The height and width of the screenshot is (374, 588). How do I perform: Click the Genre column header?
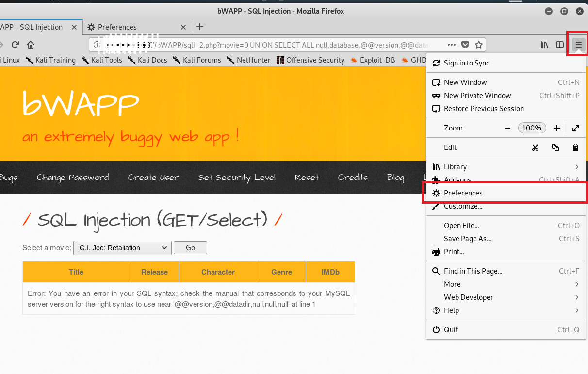pos(281,272)
